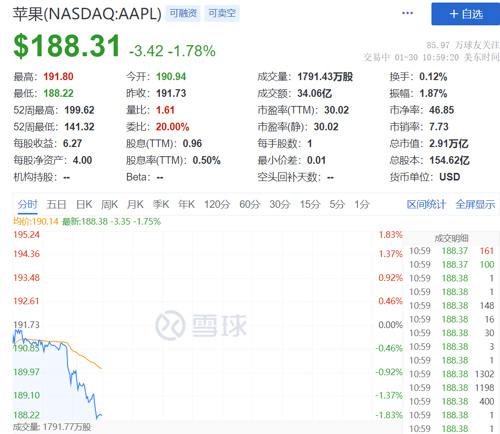Image resolution: width=500 pixels, height=434 pixels.
Task: Click the 成交额 value 34.06亿
Action: pos(315,93)
